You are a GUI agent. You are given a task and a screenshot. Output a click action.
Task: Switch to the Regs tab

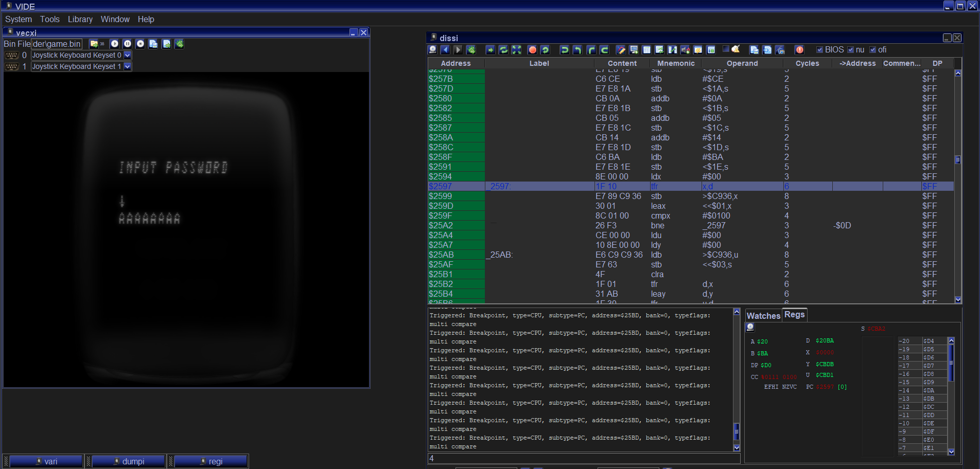coord(794,315)
